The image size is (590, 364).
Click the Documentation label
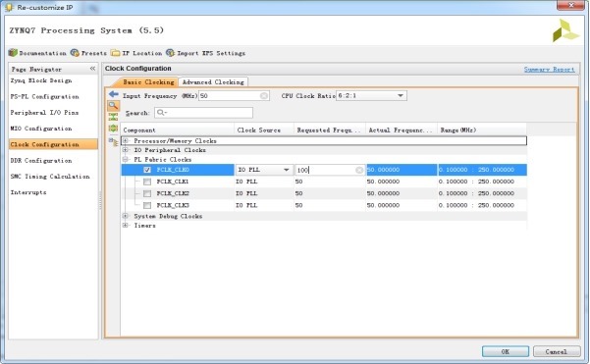(x=42, y=53)
